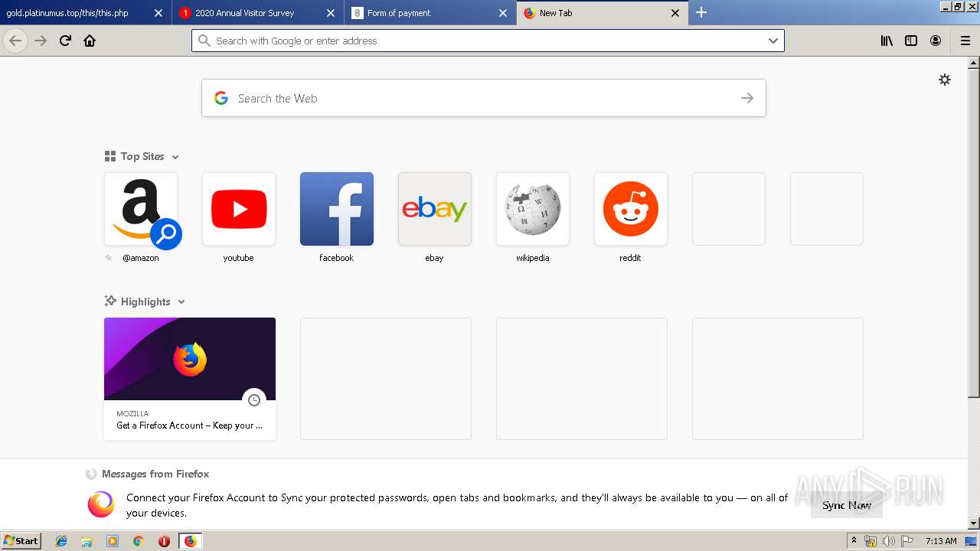The height and width of the screenshot is (551, 980).
Task: Open Windows Media Player taskbar icon
Action: 113,541
